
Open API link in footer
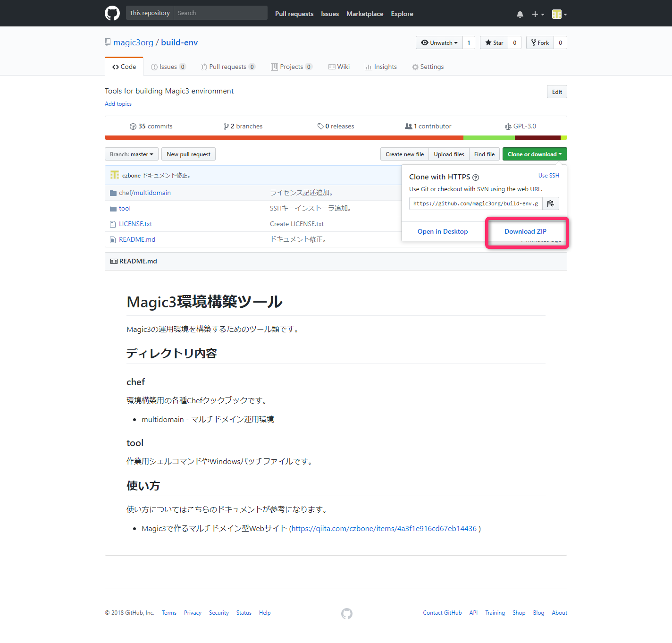click(473, 613)
